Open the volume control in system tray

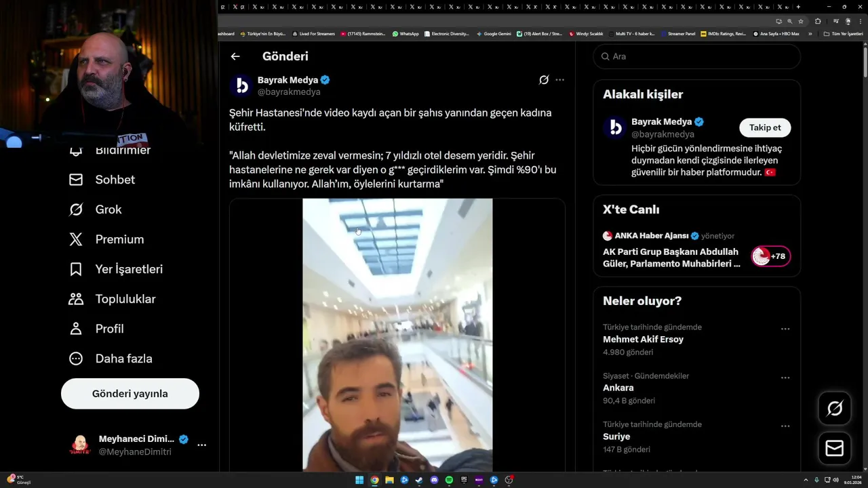click(835, 480)
